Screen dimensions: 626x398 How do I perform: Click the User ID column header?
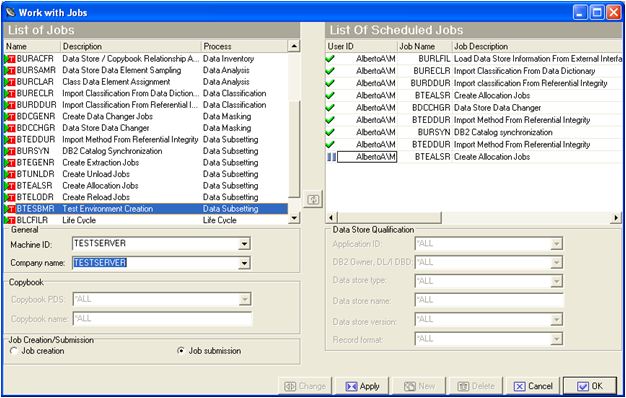click(361, 46)
